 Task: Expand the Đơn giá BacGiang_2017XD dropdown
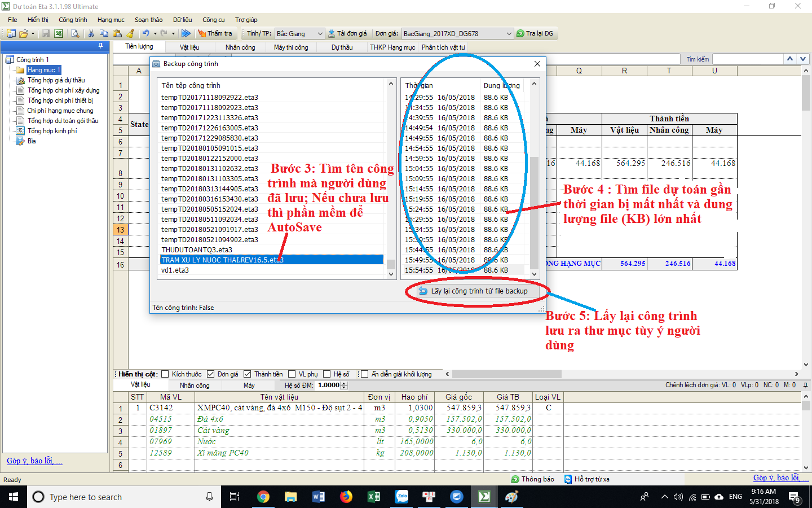509,34
